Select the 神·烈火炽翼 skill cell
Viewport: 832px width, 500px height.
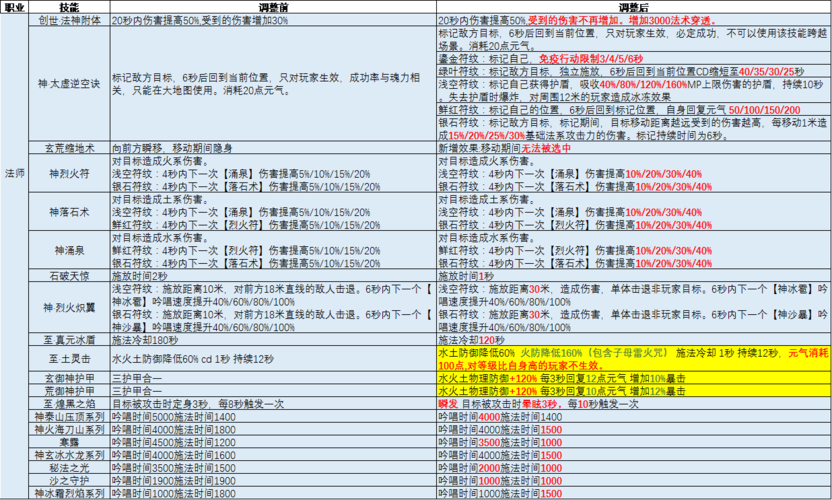pos(70,308)
